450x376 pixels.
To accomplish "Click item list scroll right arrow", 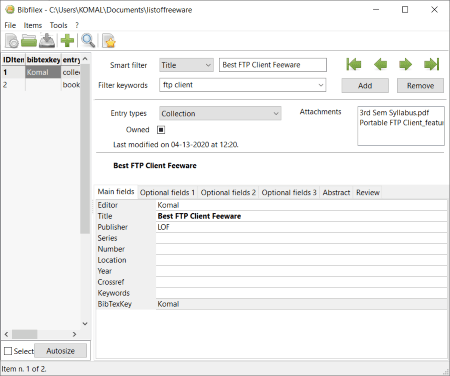I will (x=74, y=334).
